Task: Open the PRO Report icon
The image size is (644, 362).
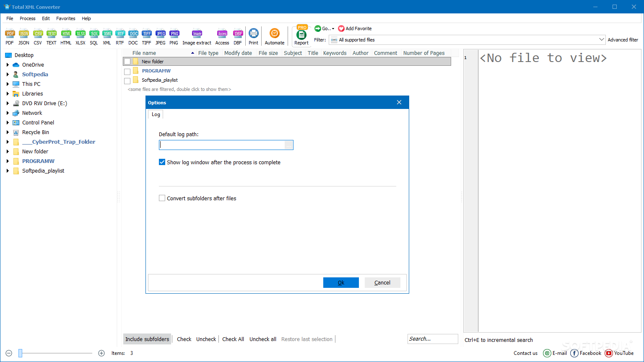Action: click(x=301, y=35)
